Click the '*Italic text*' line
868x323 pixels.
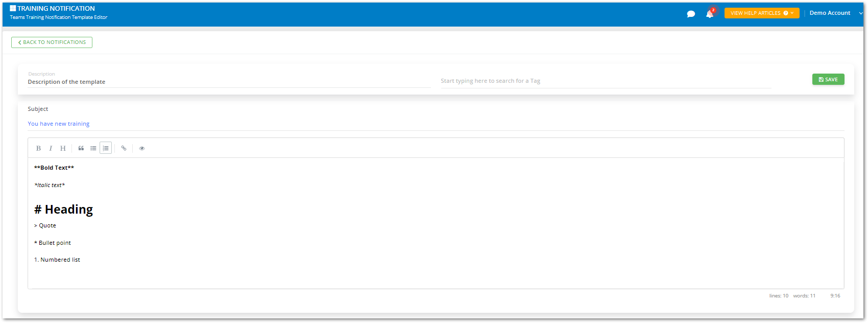tap(50, 185)
